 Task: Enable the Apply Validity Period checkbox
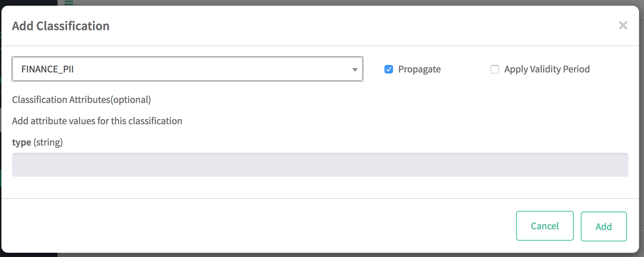pyautogui.click(x=495, y=69)
